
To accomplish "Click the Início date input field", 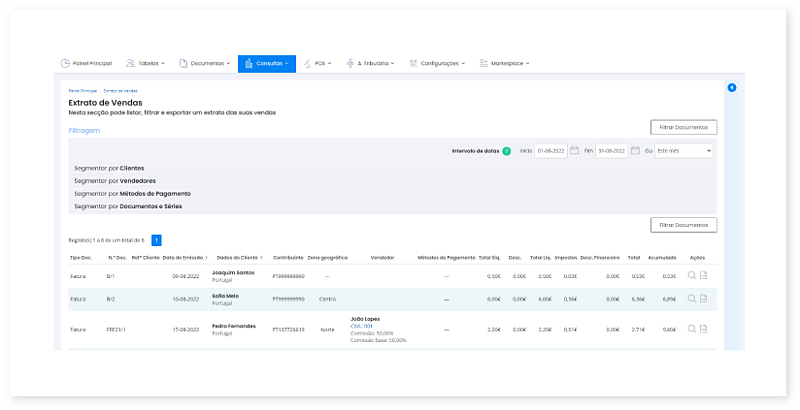I will pos(551,151).
